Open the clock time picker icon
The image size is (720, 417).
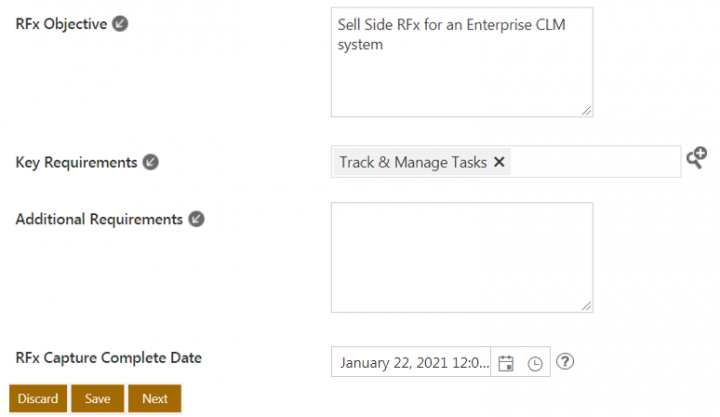coord(535,363)
